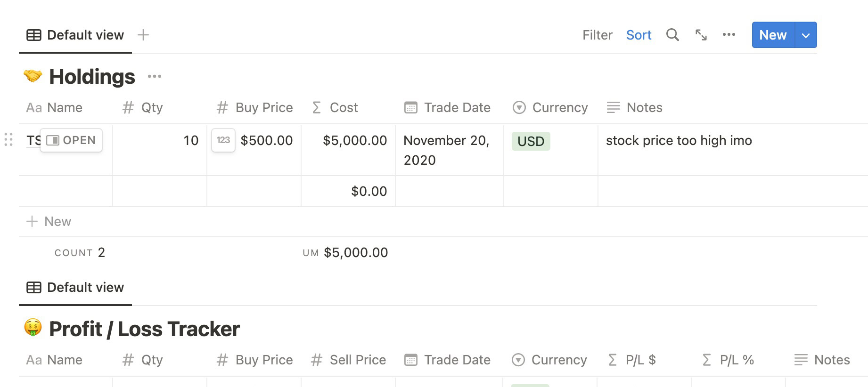Click the 123 number icon beside $500.00

point(223,140)
